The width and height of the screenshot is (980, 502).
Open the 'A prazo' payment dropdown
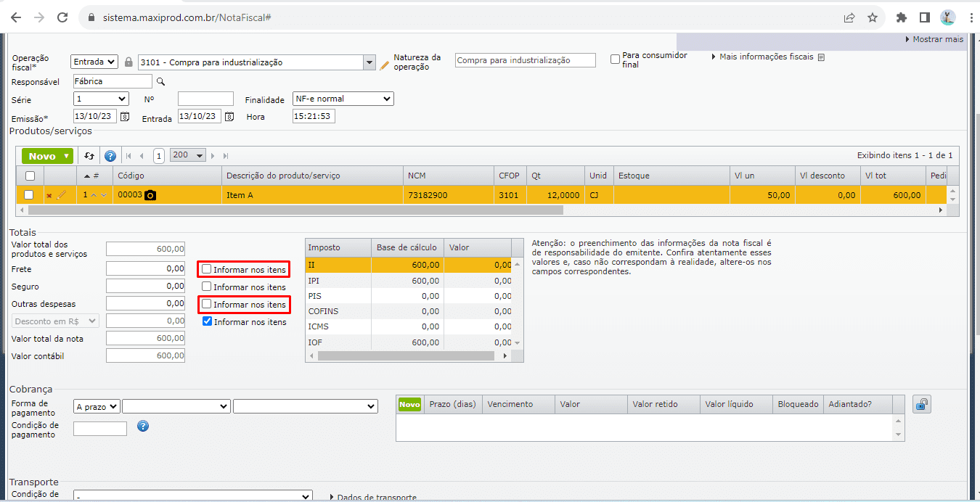pos(97,407)
